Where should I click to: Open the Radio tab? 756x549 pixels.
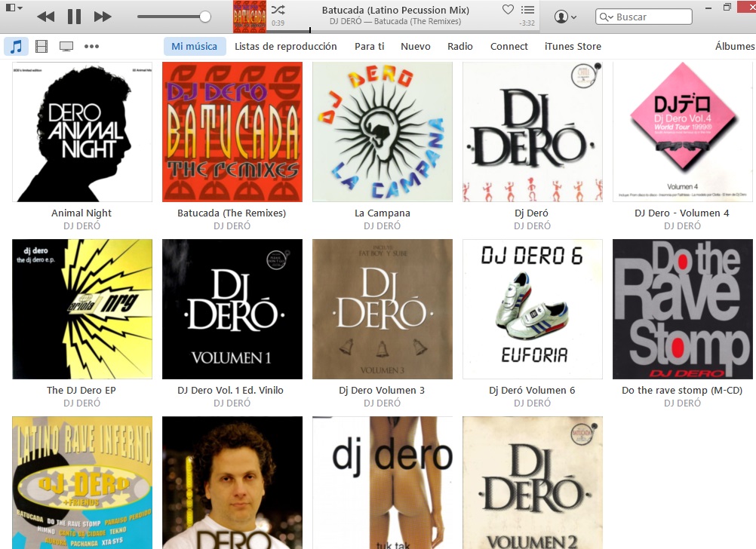coord(460,46)
